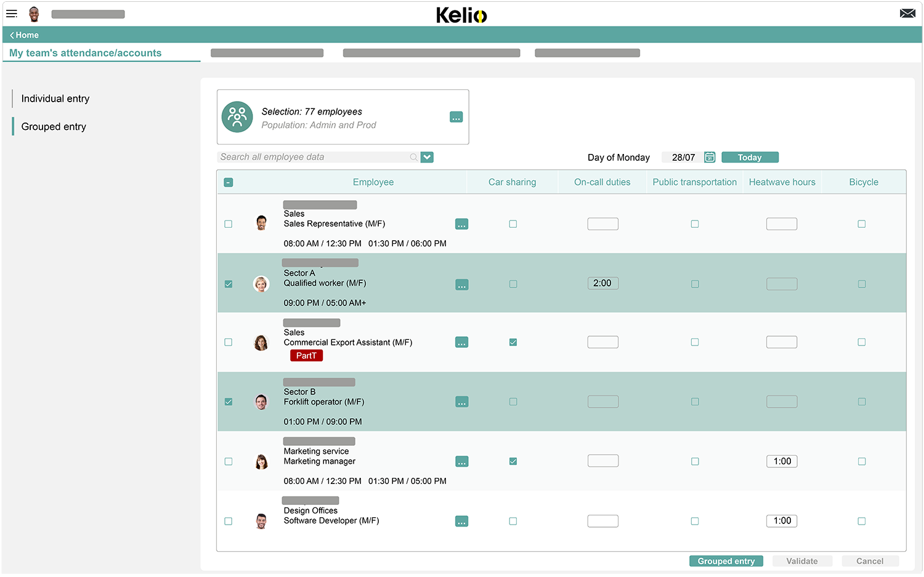Open options for the Sales Representative row

click(461, 224)
